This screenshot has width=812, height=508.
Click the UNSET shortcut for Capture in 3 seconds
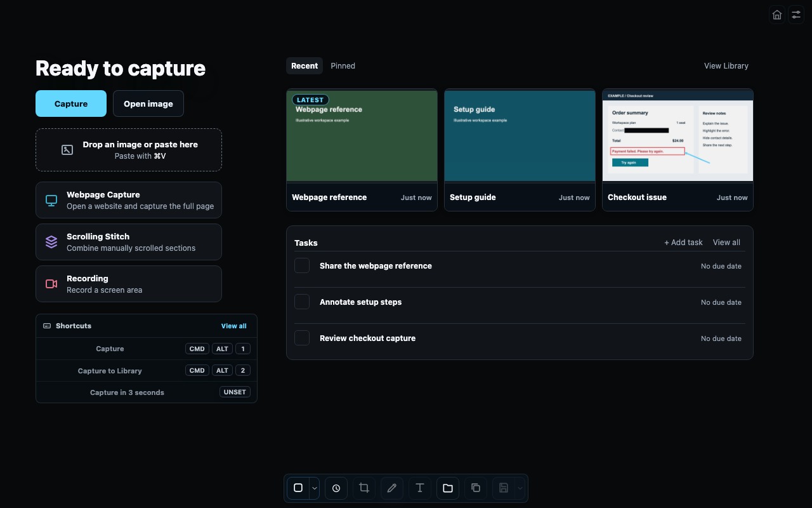(235, 392)
